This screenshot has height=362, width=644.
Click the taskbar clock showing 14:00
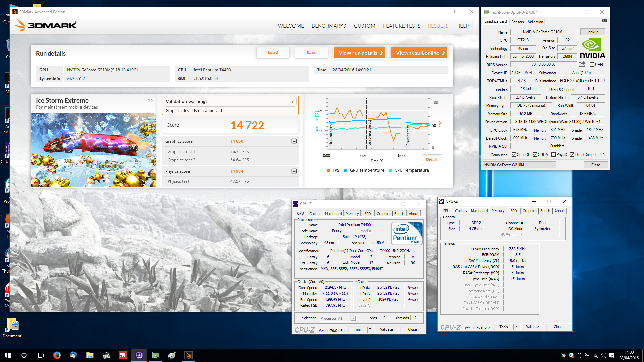click(x=629, y=355)
